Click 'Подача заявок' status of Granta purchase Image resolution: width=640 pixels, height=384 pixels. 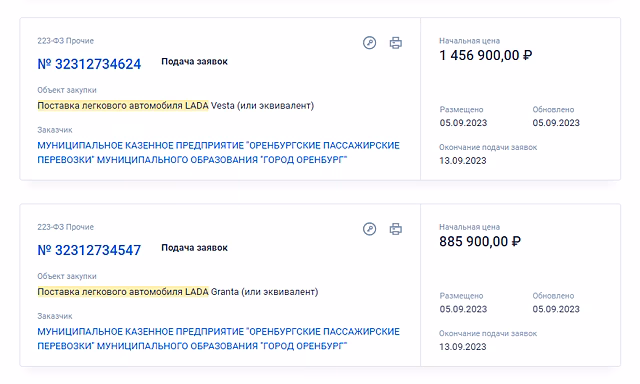coord(194,248)
